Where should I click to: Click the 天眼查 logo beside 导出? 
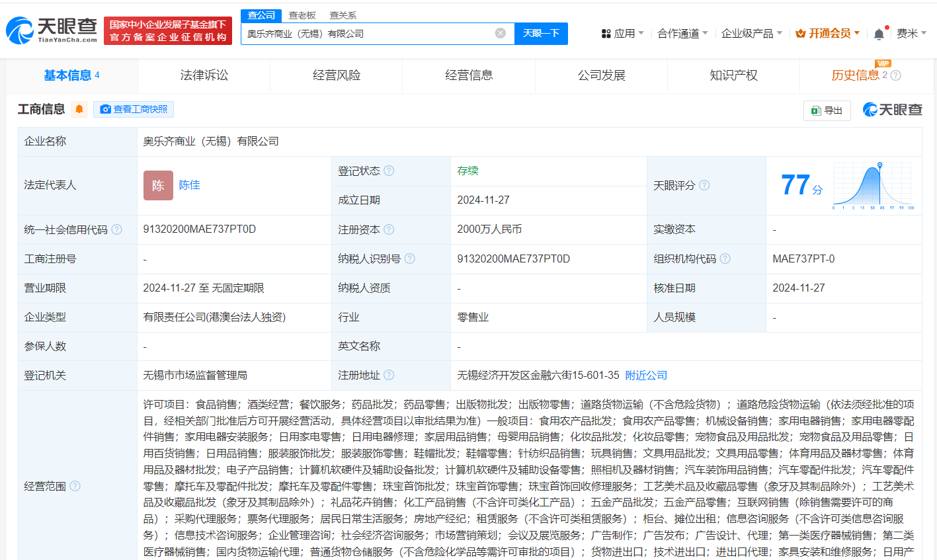(x=892, y=110)
